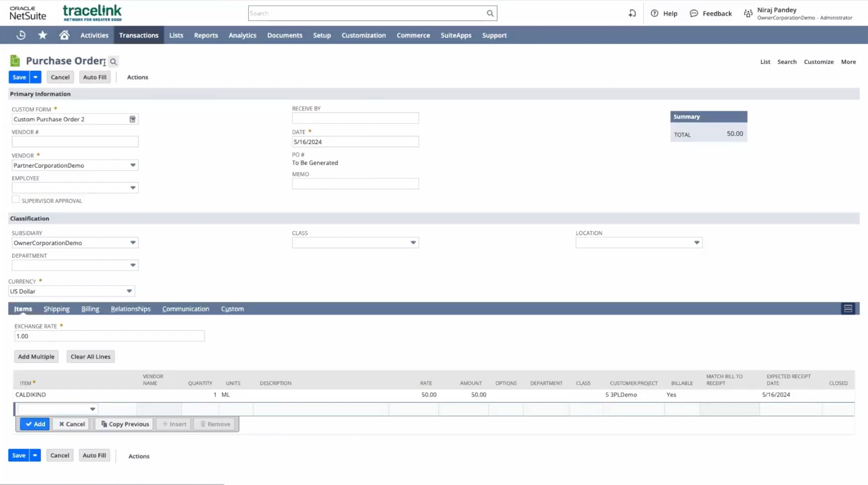Enable the Supervisor Approval checkbox
Screen dimensions: 868x485
(x=16, y=200)
